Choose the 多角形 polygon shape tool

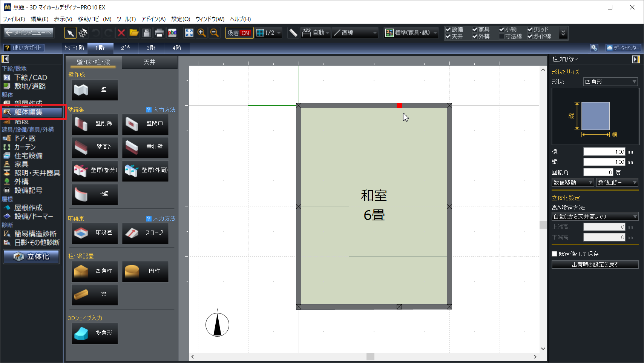95,333
